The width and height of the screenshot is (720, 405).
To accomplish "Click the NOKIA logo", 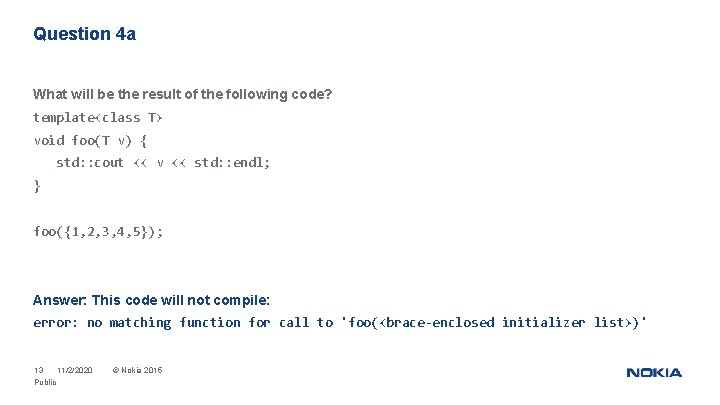I will click(x=654, y=373).
